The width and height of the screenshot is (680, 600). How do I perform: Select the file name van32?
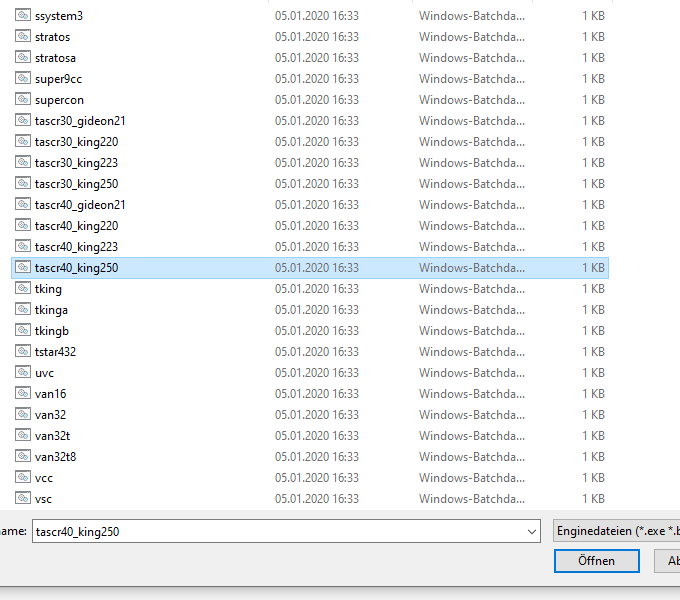[50, 415]
